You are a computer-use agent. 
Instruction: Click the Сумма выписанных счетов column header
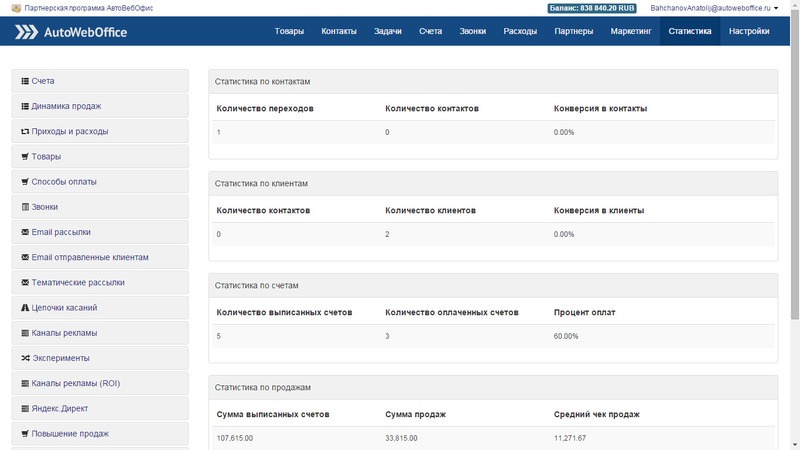pos(273,415)
